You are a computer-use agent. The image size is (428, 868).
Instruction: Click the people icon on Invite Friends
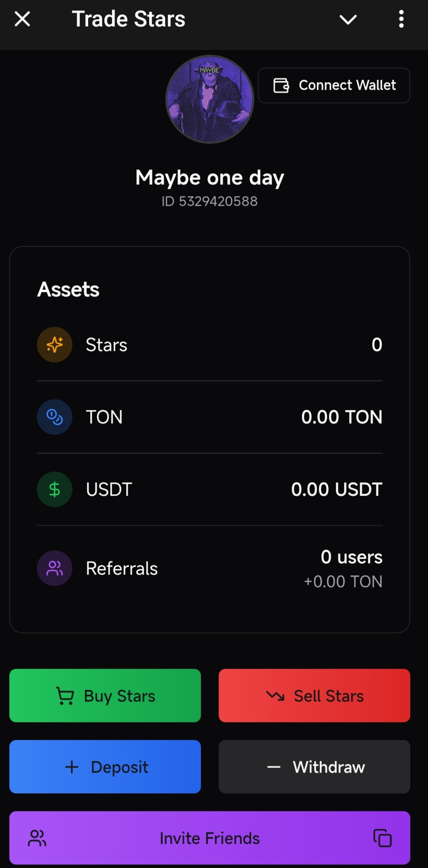[37, 838]
